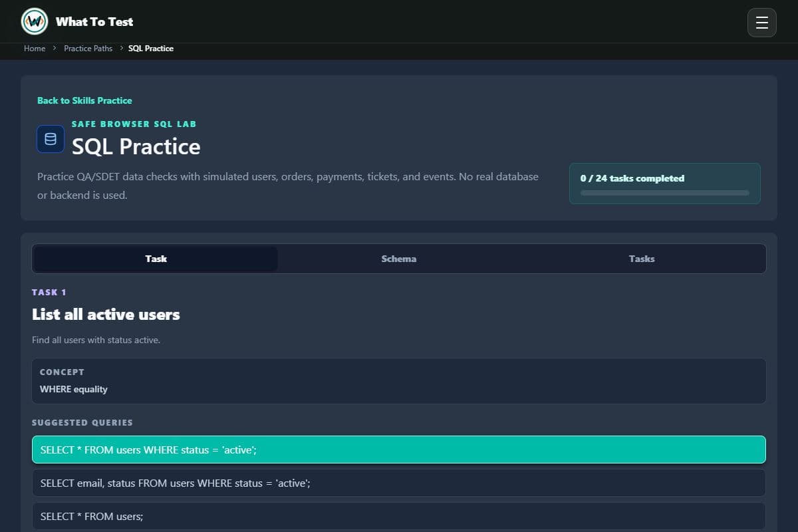
Task: Choose the SELECT * FROM users; query
Action: [399, 516]
